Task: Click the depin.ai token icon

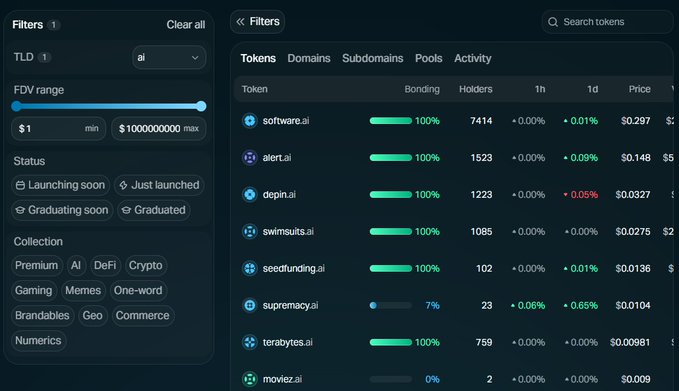Action: (249, 194)
